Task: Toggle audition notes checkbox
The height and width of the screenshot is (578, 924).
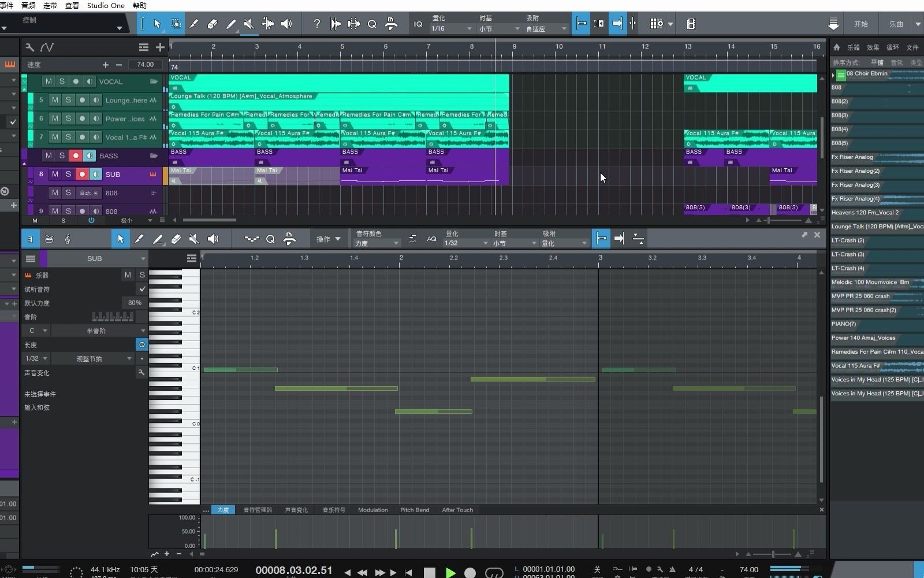Action: pos(142,288)
